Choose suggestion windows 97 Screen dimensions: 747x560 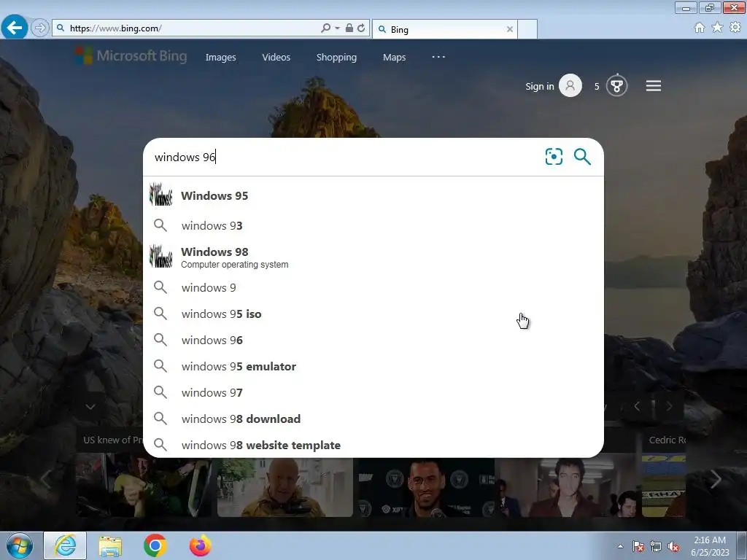(x=373, y=392)
